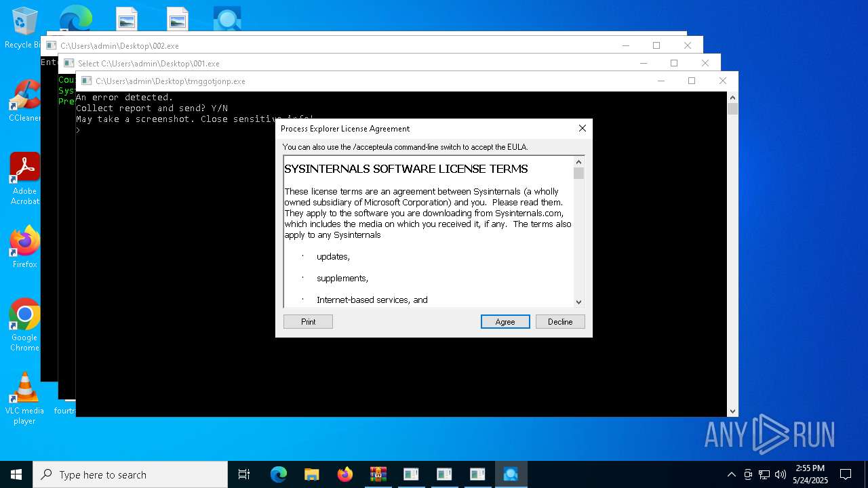Click the tmggotjonp.exe window title bar icon

pyautogui.click(x=86, y=81)
